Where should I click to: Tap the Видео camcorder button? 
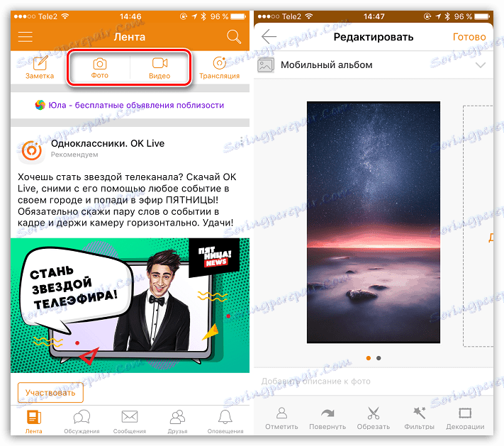(159, 68)
